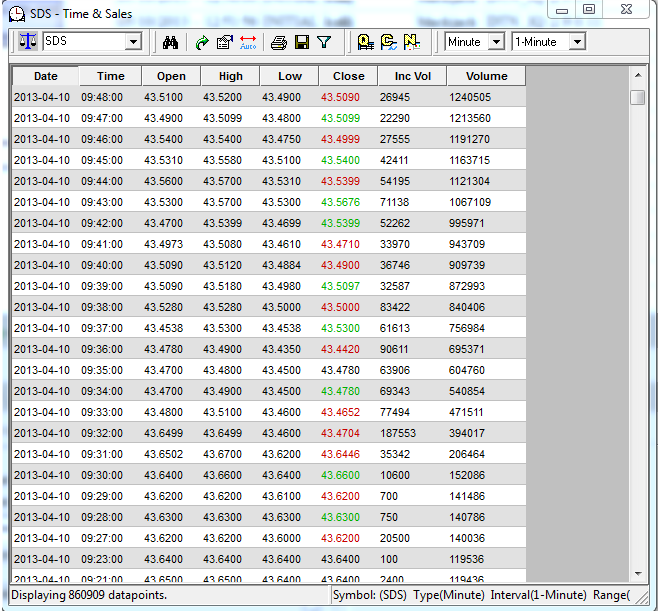Click the Time & Sales clock title icon
This screenshot has height=613, width=658.
(x=16, y=14)
